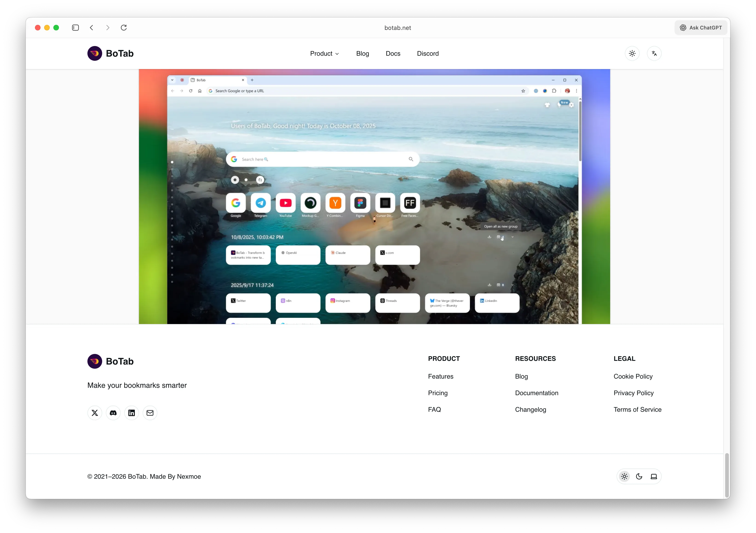Click the light theme icon in the header
The image size is (756, 533).
[x=632, y=53]
